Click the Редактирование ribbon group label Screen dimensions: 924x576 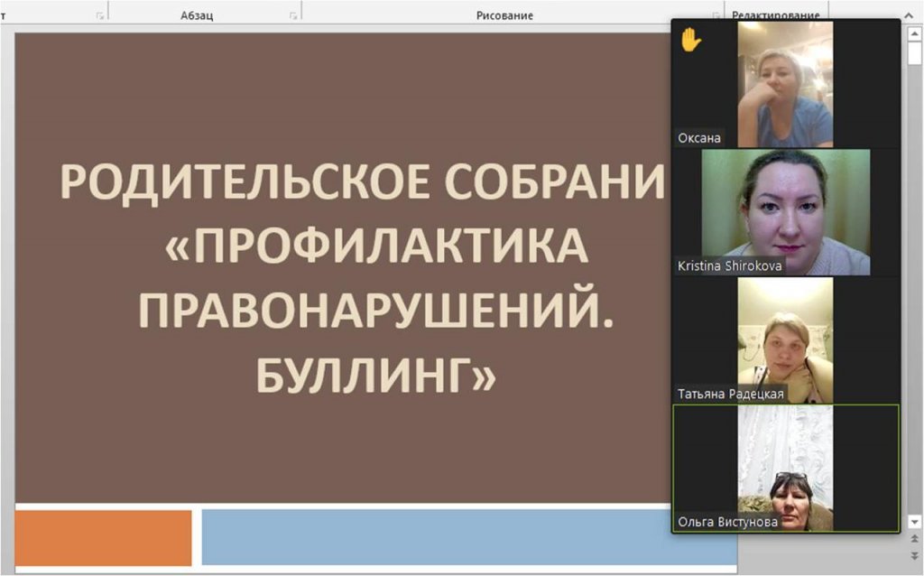coord(776,14)
